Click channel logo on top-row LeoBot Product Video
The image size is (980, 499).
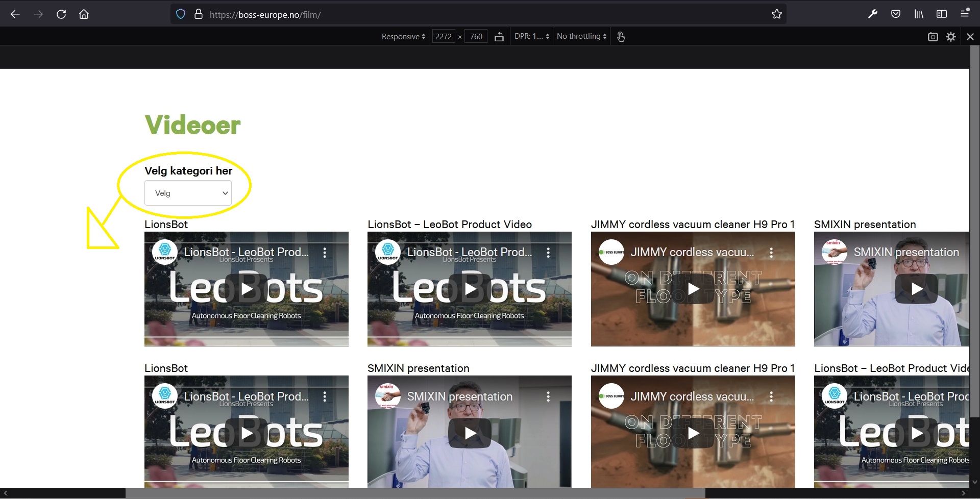tap(388, 252)
